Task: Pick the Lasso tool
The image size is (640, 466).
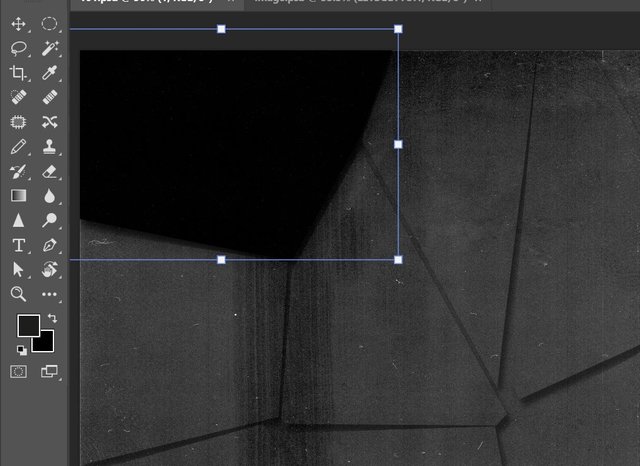Action: click(18, 49)
